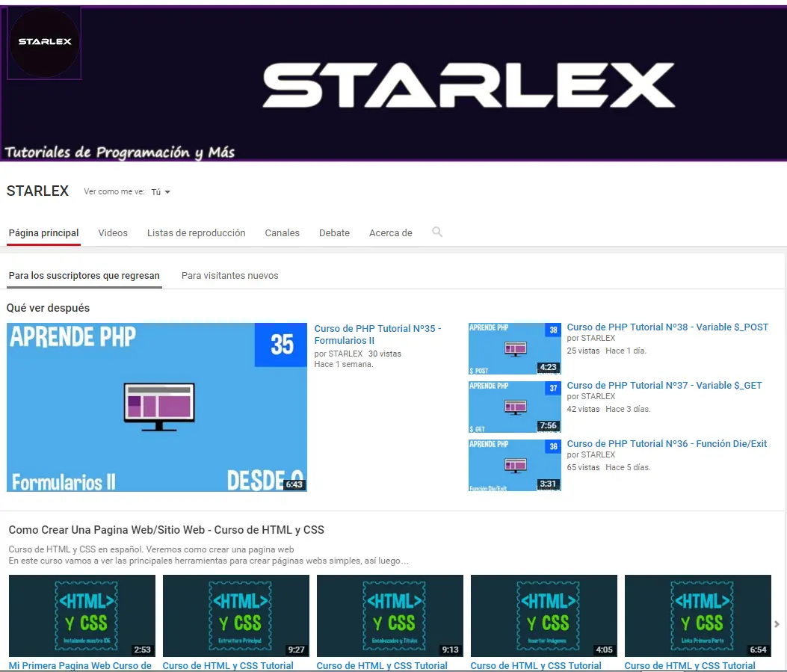Click the '25 vistas' count text
This screenshot has width=787, height=672.
[x=583, y=351]
